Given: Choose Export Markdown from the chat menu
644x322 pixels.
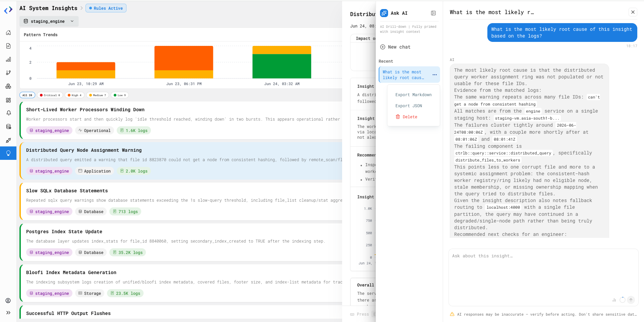Looking at the screenshot, I should [x=414, y=95].
